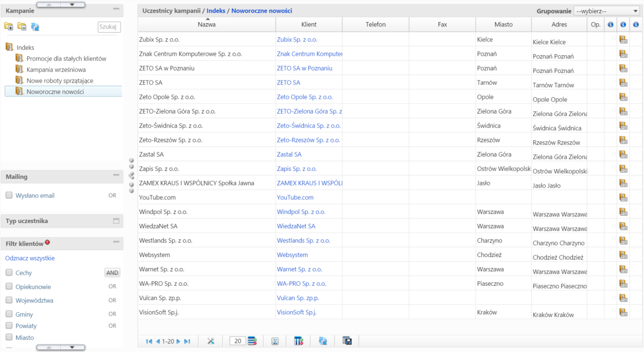Open the Grupowanie dropdown
Viewport: 644px width, 352px height.
tap(607, 11)
